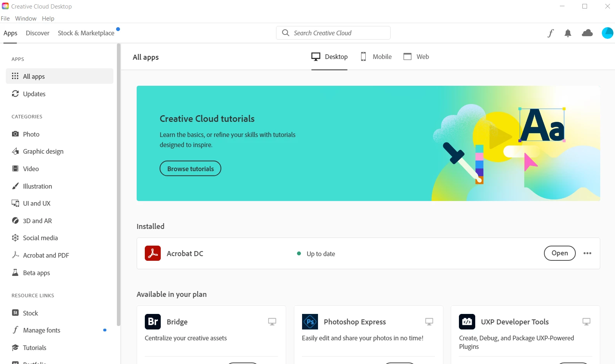Viewport: 615px width, 364px height.
Task: Click the Up to date status text
Action: tap(321, 254)
